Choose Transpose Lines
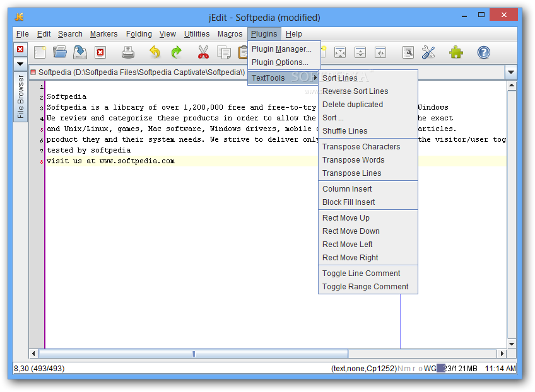This screenshot has height=392, width=535. click(x=368, y=173)
